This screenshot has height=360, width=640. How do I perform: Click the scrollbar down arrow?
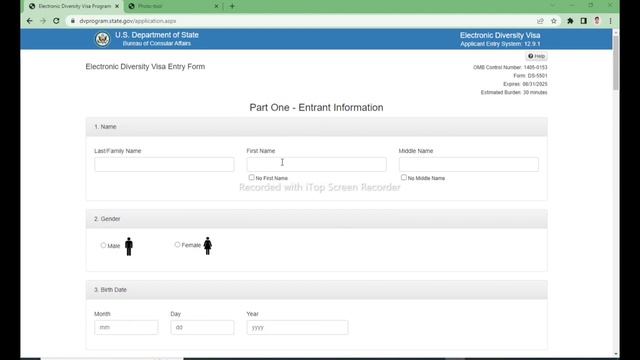click(616, 354)
